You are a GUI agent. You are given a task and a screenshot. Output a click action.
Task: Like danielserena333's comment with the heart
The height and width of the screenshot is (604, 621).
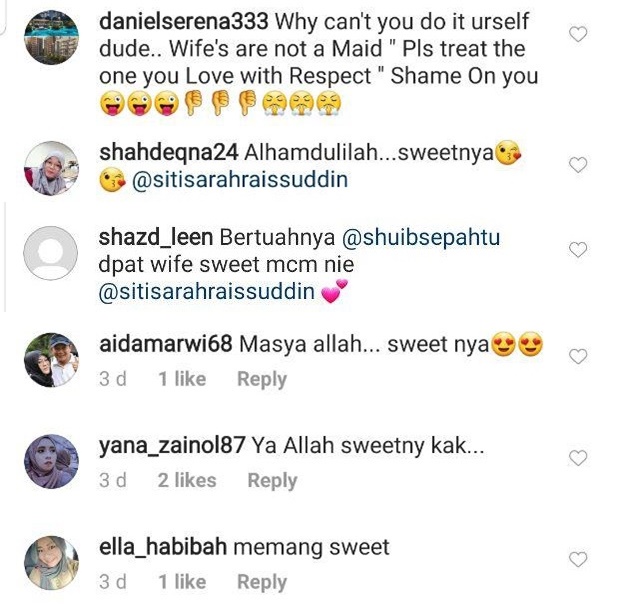pyautogui.click(x=578, y=34)
